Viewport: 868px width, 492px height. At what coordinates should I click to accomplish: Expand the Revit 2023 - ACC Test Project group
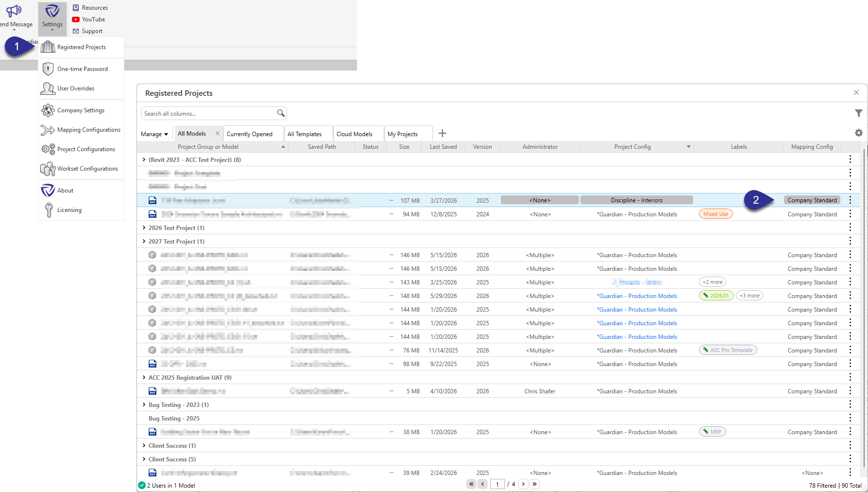pos(144,159)
